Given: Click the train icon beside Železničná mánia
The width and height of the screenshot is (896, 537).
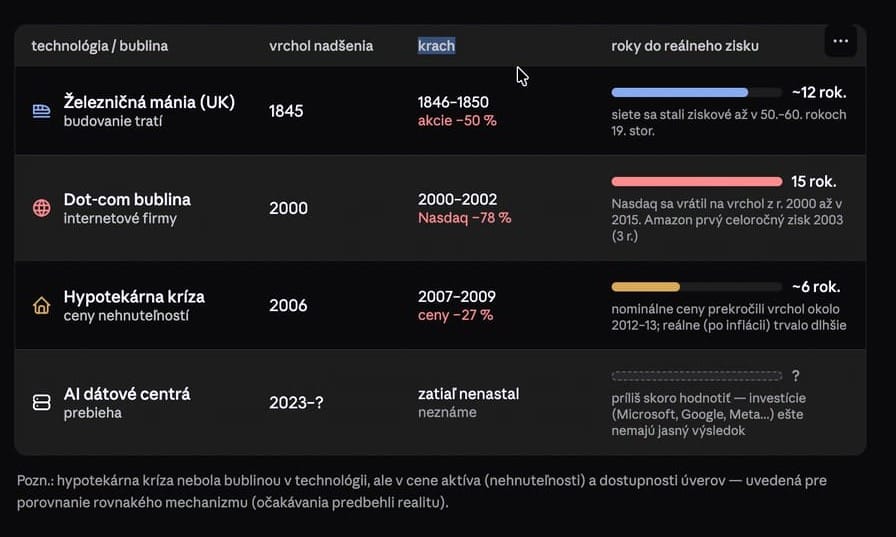Looking at the screenshot, I should pyautogui.click(x=41, y=111).
